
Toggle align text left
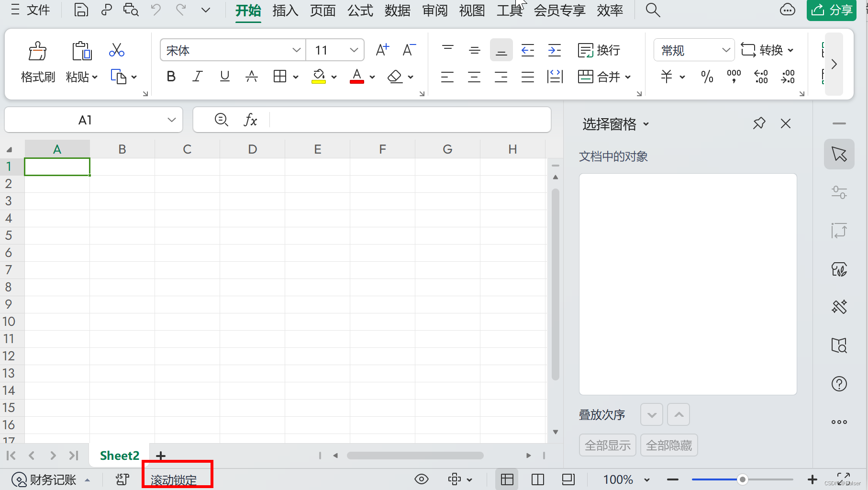point(447,77)
